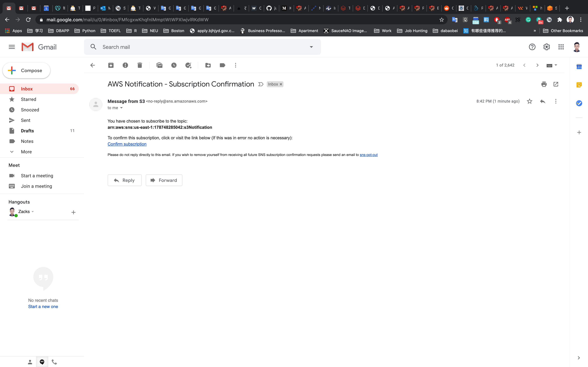Add the email to Tasks

point(188,65)
